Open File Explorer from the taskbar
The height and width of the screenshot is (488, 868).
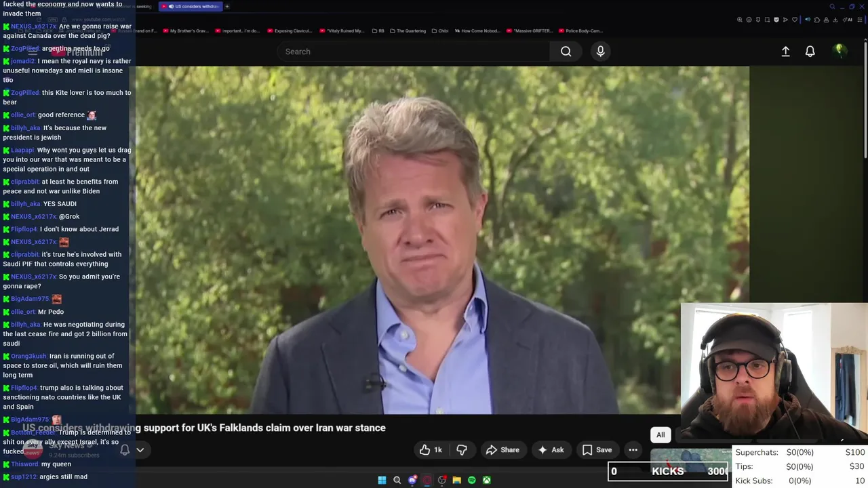coord(456,480)
